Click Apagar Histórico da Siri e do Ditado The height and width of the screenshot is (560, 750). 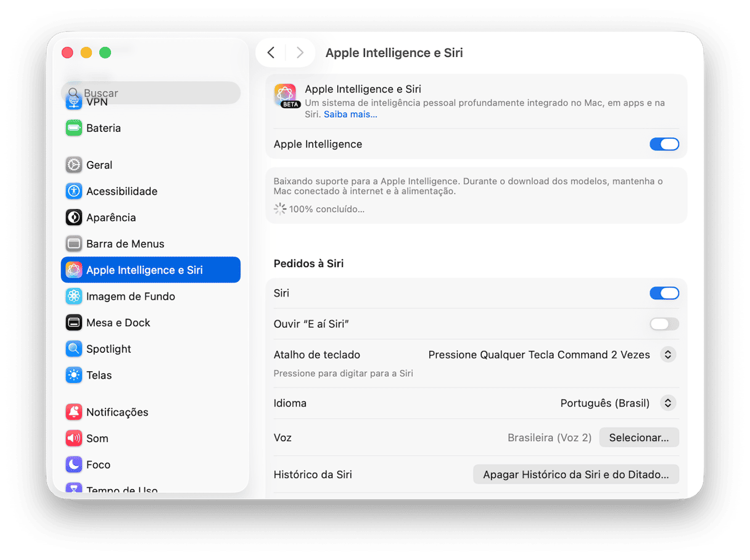pos(575,474)
